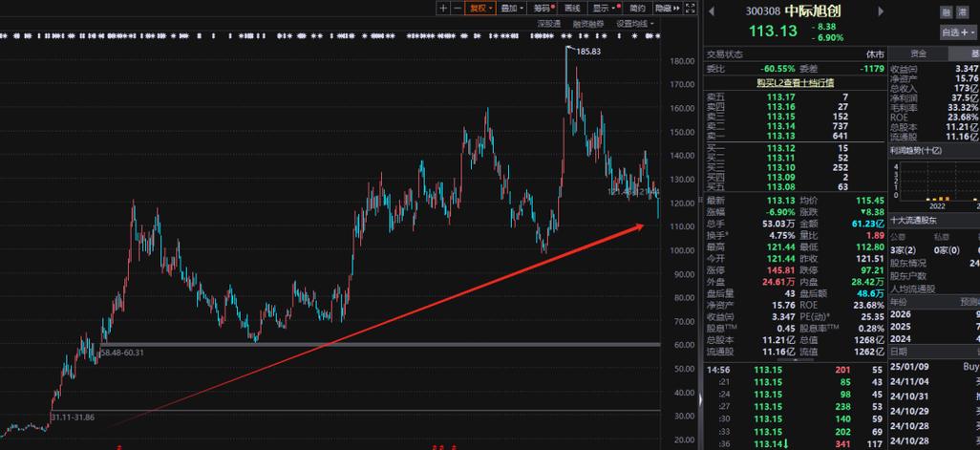The width and height of the screenshot is (980, 450).
Task: Go to next stock with right arrow
Action: point(882,11)
